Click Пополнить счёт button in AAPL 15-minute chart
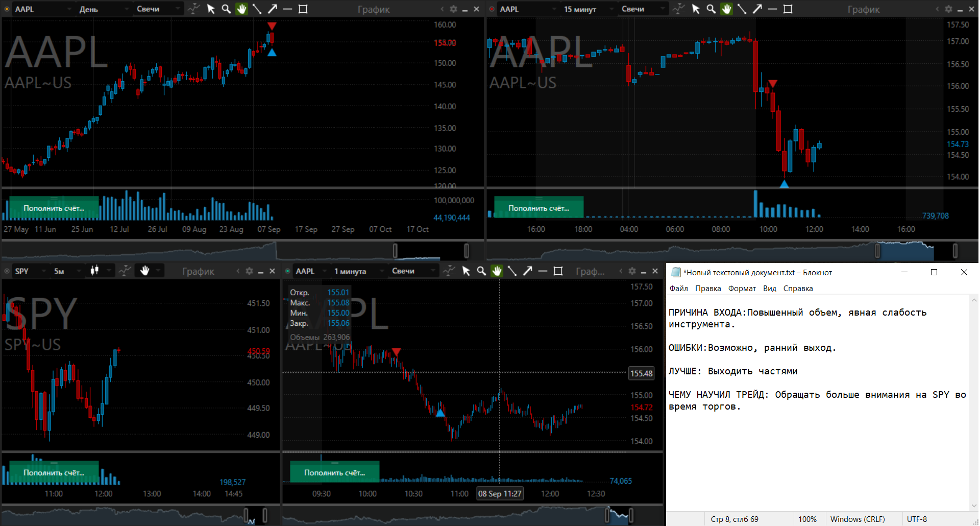 click(539, 208)
